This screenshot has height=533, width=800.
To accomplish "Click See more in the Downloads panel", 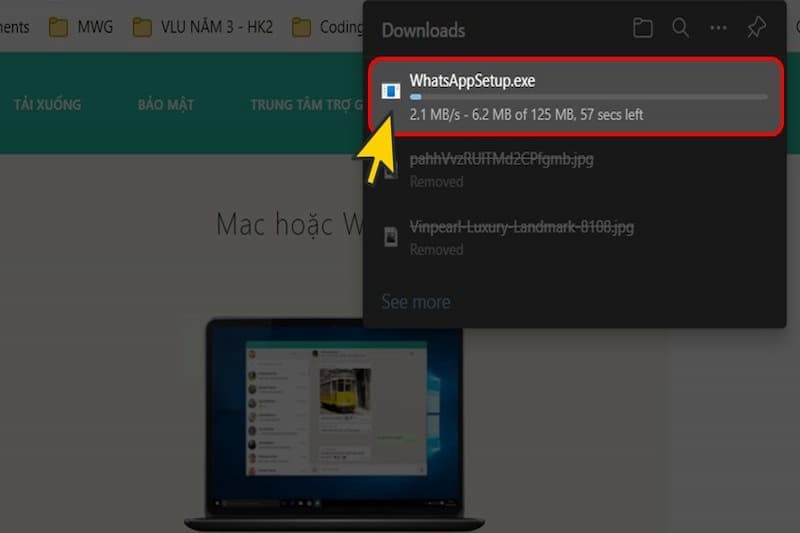I will click(416, 302).
